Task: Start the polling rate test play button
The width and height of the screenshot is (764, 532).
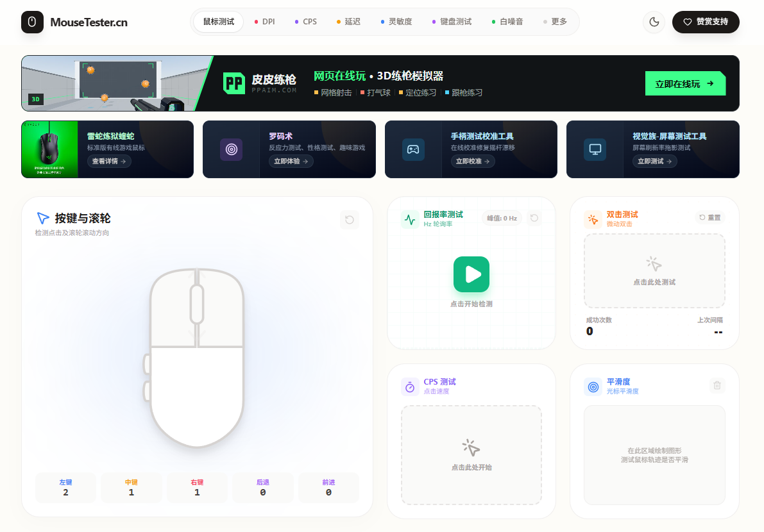Action: [x=471, y=274]
